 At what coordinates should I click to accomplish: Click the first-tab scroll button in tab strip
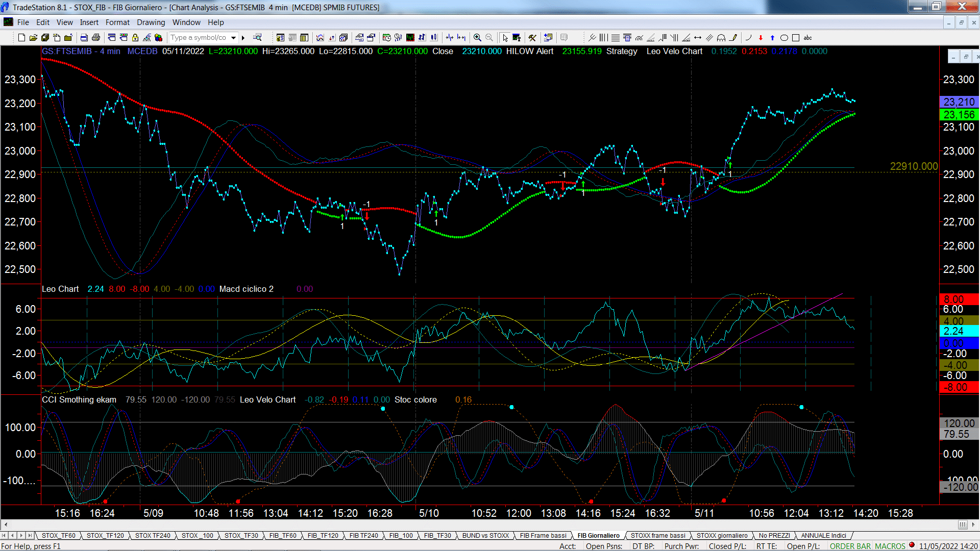5,536
